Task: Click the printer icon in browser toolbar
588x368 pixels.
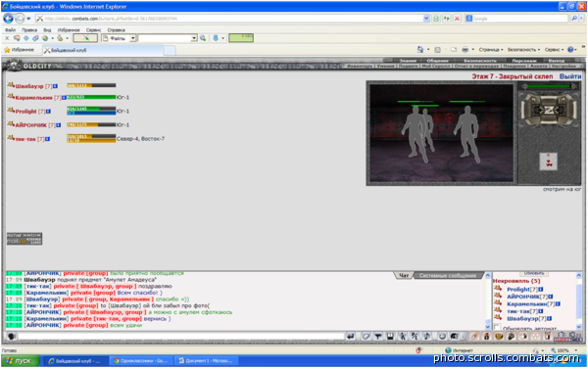Action: pos(465,49)
